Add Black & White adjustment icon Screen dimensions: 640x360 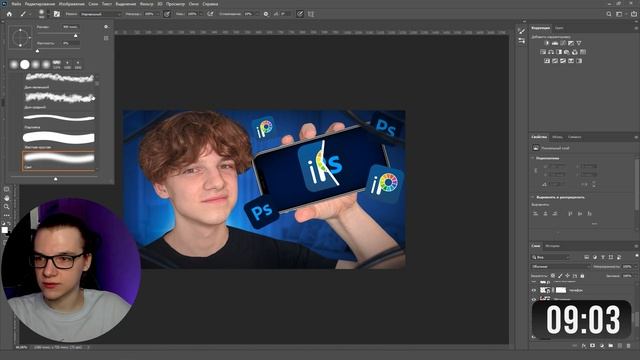(559, 52)
